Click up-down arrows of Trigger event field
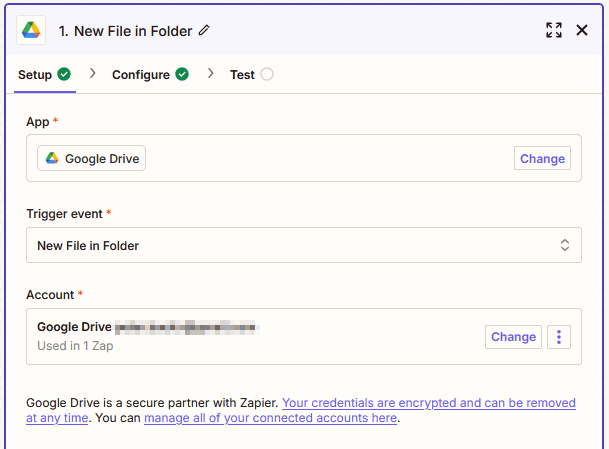 [565, 245]
